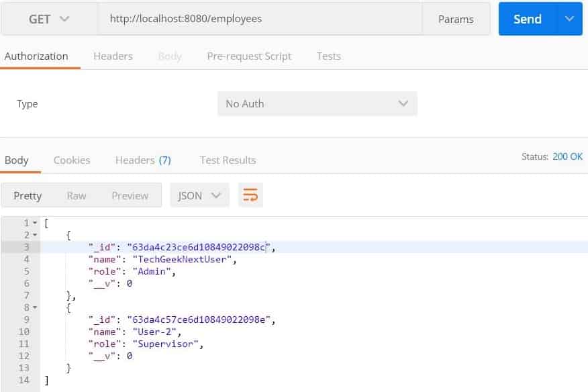Collapse the object fold arrow on line 2
The height and width of the screenshot is (392, 588).
[35, 235]
